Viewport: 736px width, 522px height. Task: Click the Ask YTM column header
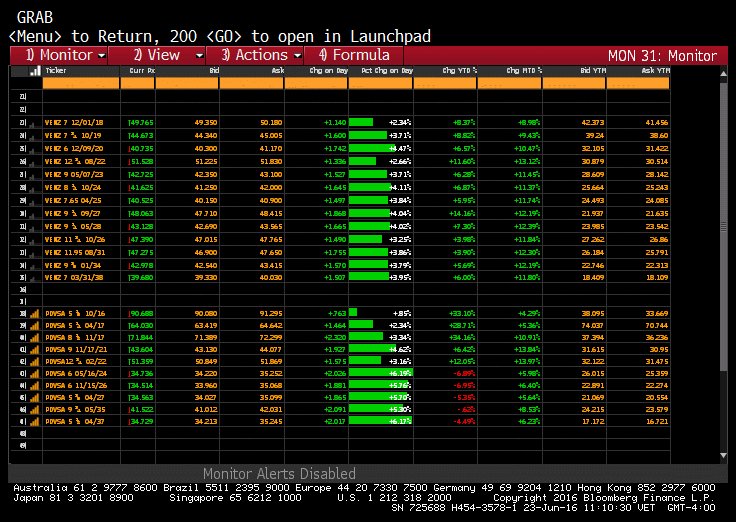click(x=656, y=70)
